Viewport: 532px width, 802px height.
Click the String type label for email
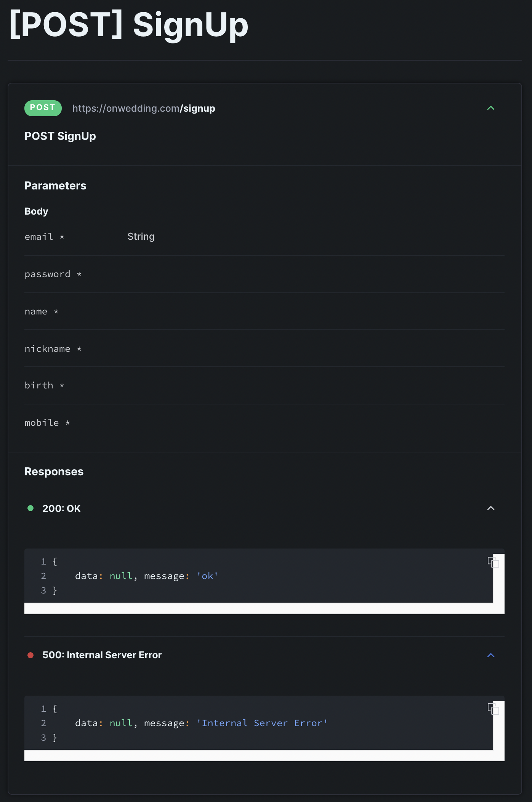(x=141, y=237)
